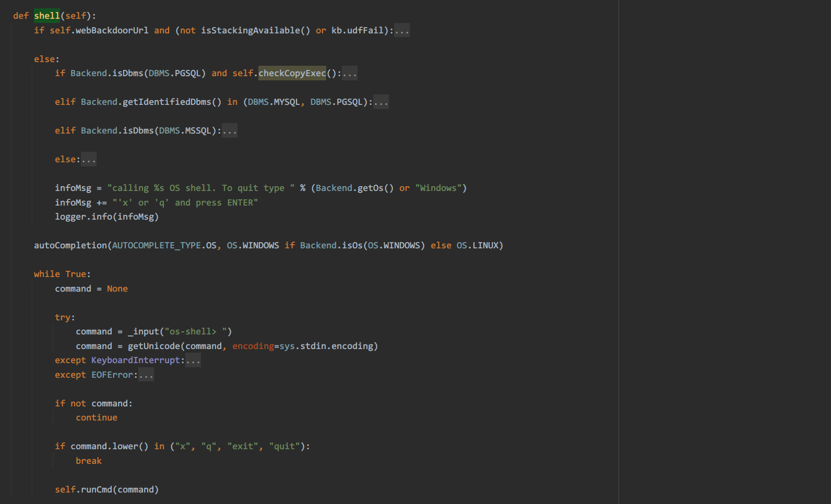Expand folded block after webBackdoorUrl condition
The height and width of the screenshot is (504, 831).
point(402,30)
